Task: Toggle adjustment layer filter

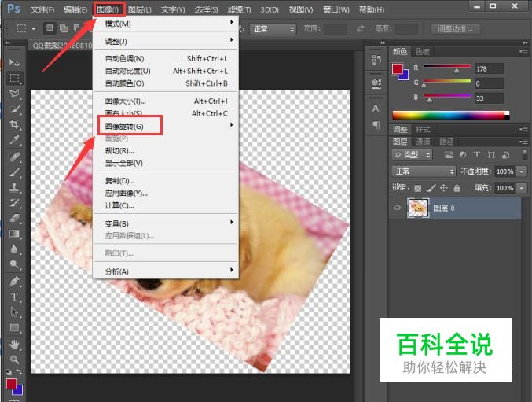Action: (463, 155)
